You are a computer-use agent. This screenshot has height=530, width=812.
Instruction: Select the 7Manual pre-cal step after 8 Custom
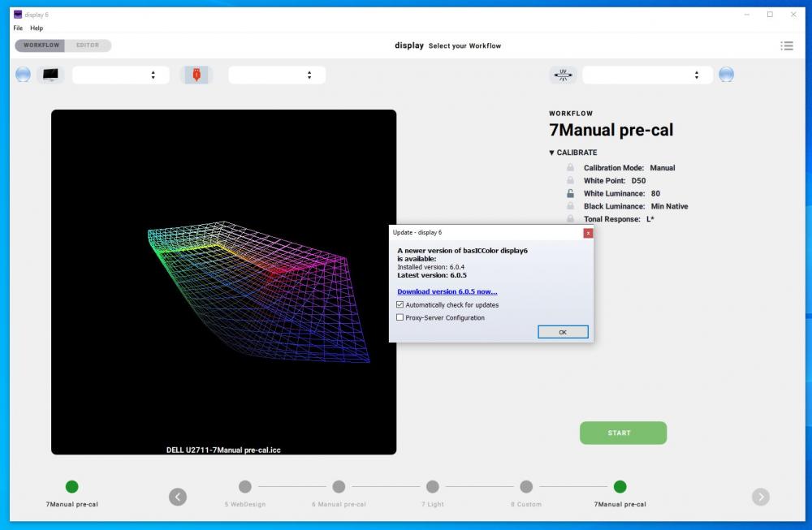pyautogui.click(x=620, y=486)
